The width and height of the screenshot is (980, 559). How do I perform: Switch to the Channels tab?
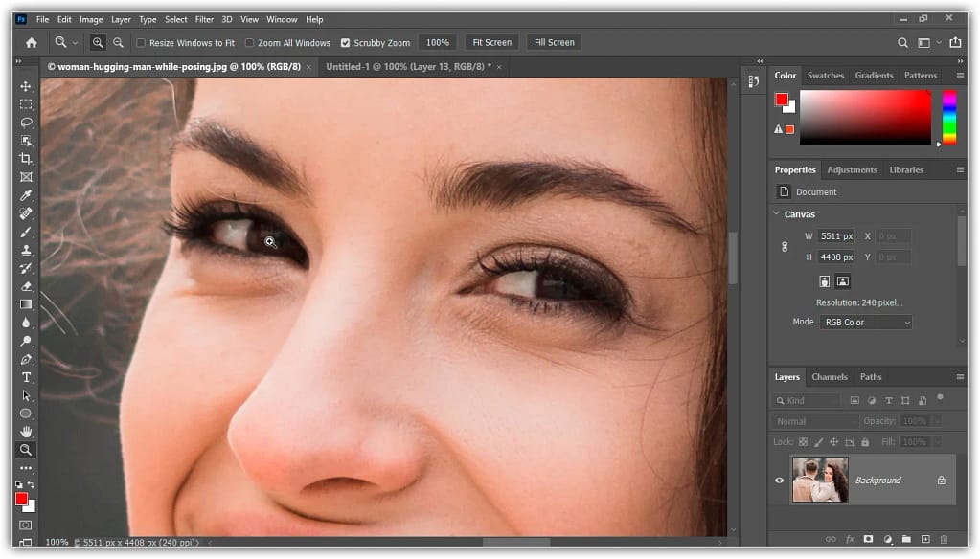point(830,377)
